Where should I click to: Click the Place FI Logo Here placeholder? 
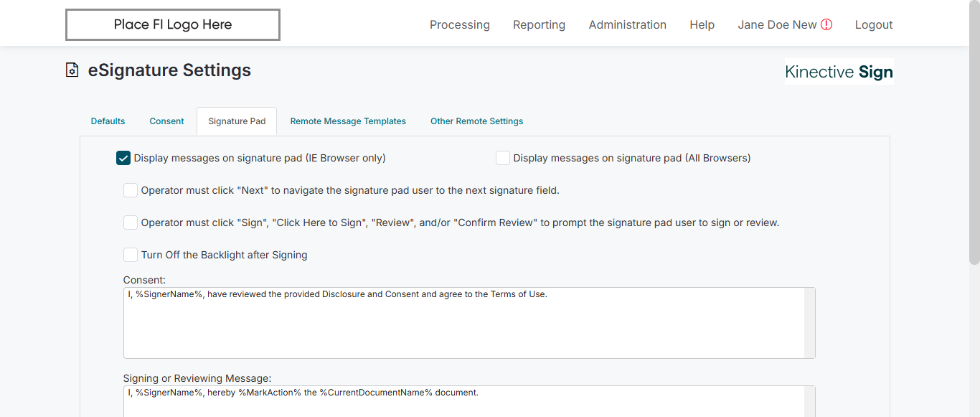(173, 24)
